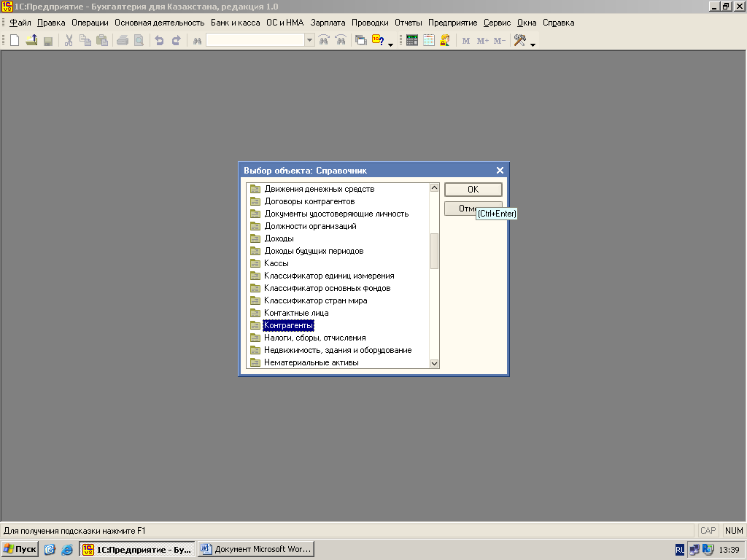Click the 1C help question icon
747x560 pixels.
(x=378, y=41)
